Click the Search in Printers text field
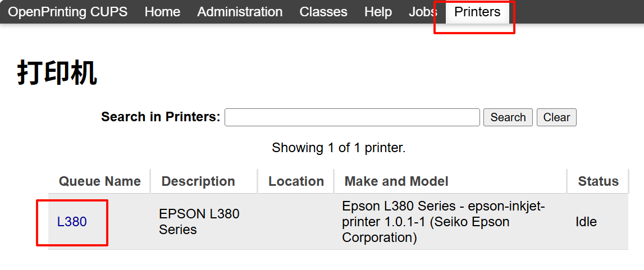The height and width of the screenshot is (270, 644). (x=352, y=117)
